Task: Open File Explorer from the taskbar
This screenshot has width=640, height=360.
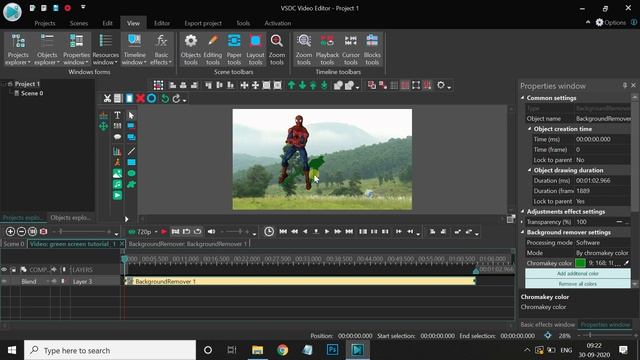Action: point(257,350)
